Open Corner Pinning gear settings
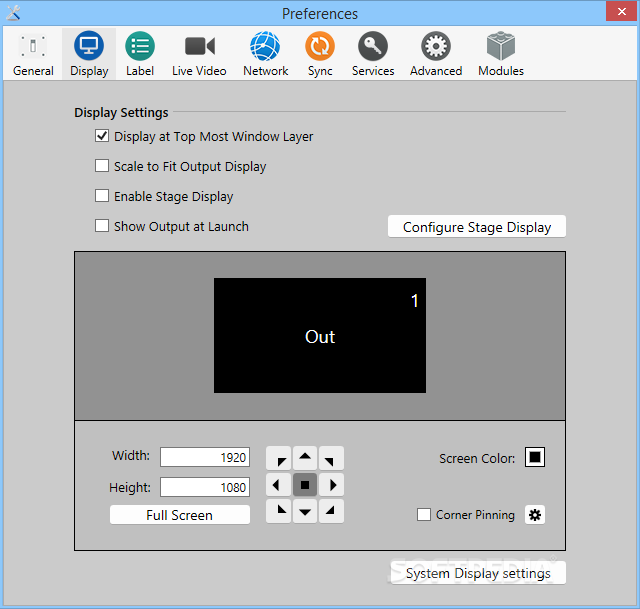 coord(535,515)
